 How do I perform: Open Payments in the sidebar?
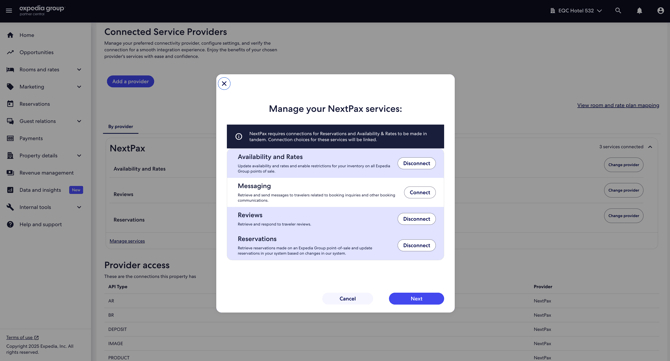tap(31, 138)
